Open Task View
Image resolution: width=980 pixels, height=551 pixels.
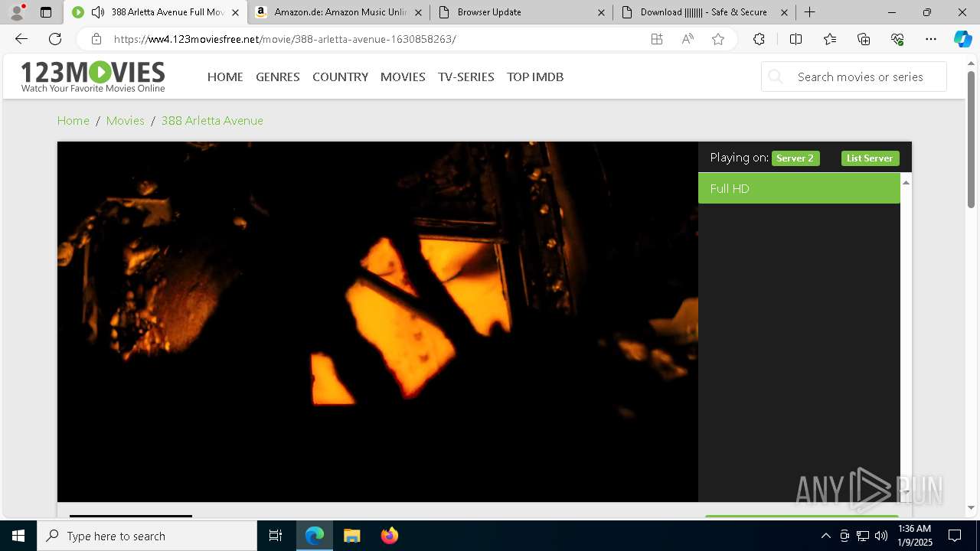tap(276, 536)
